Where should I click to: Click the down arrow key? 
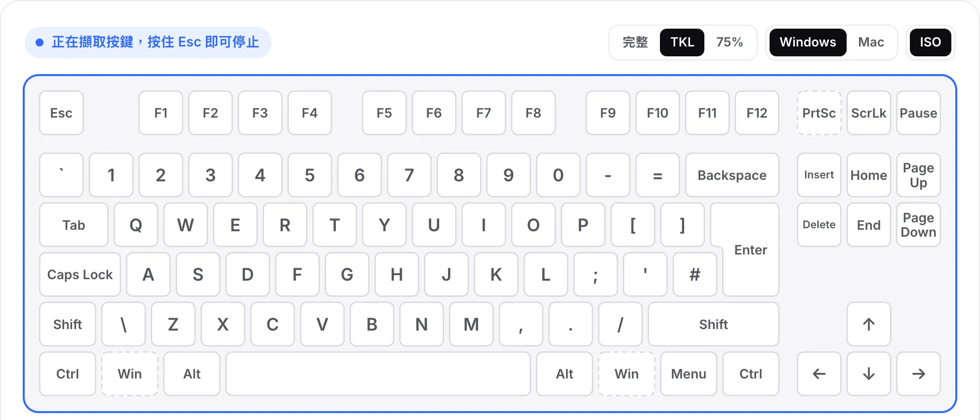[x=868, y=374]
